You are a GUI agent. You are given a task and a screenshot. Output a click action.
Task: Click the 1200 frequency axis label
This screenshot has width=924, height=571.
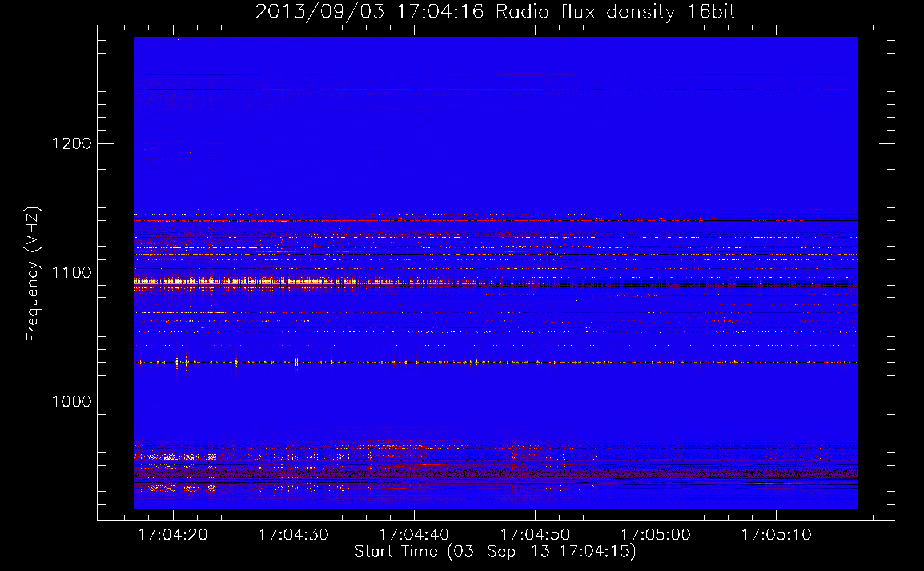pyautogui.click(x=71, y=143)
